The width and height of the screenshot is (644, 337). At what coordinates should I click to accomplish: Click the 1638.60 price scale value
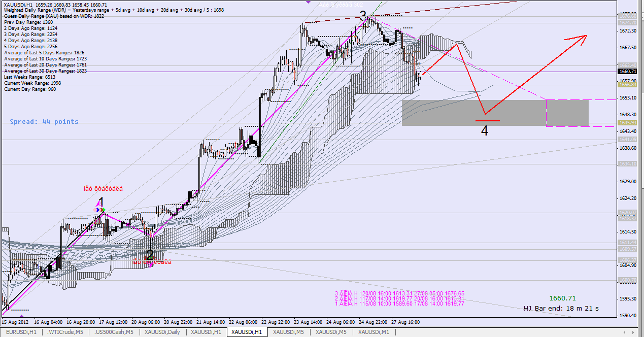pos(628,148)
